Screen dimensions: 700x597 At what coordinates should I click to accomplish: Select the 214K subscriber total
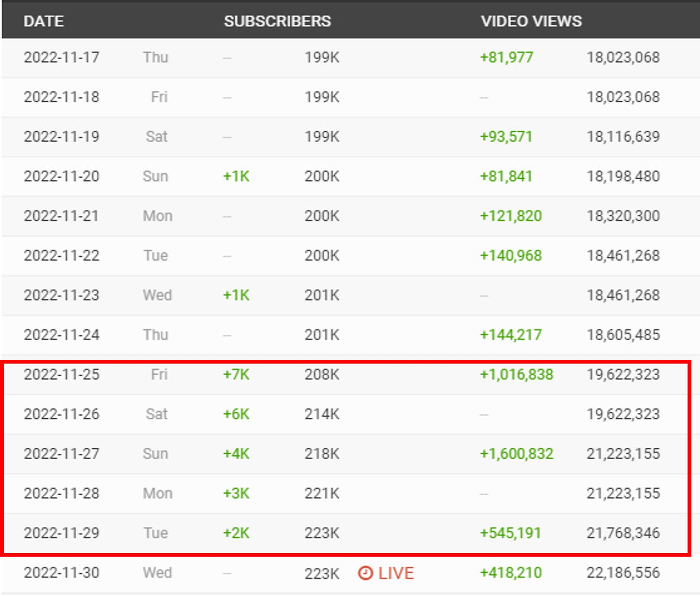(322, 414)
